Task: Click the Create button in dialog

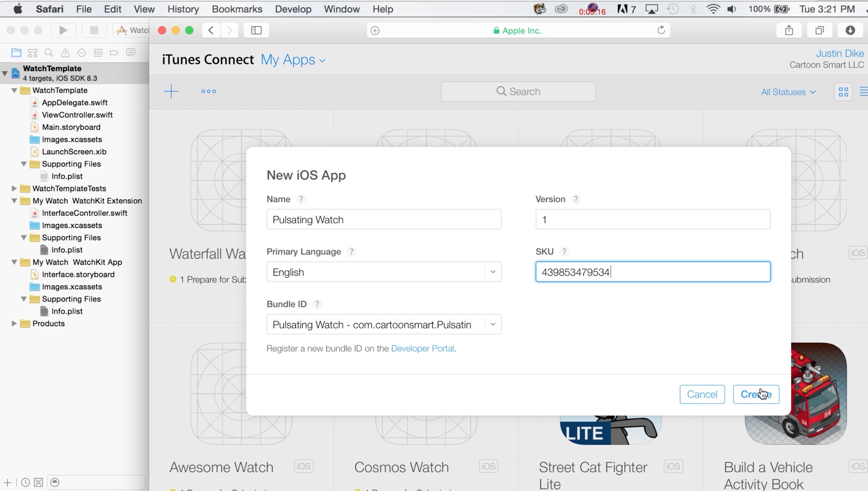Action: click(756, 394)
